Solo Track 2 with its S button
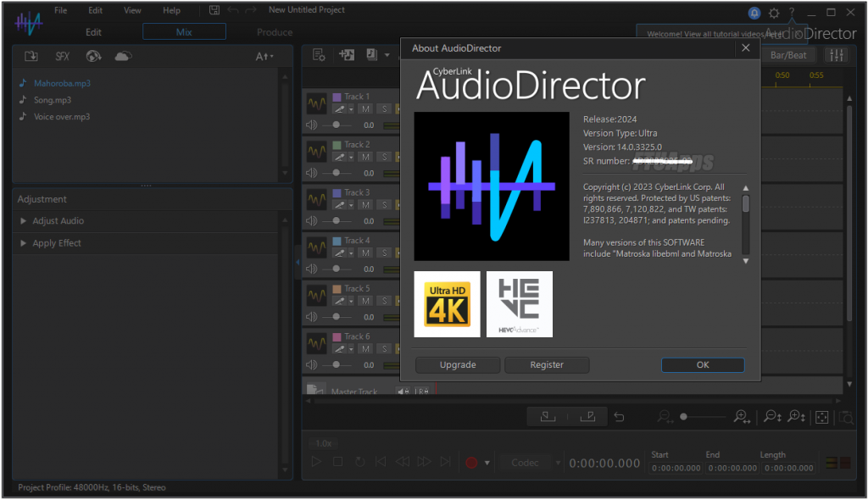 click(x=384, y=158)
